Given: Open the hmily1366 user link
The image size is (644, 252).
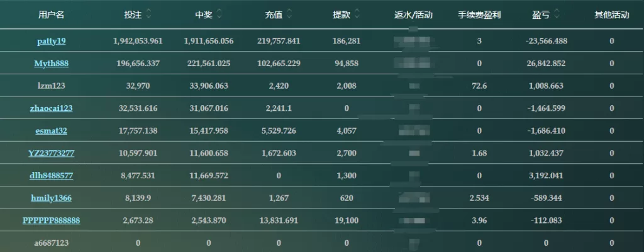Looking at the screenshot, I should pos(51,198).
